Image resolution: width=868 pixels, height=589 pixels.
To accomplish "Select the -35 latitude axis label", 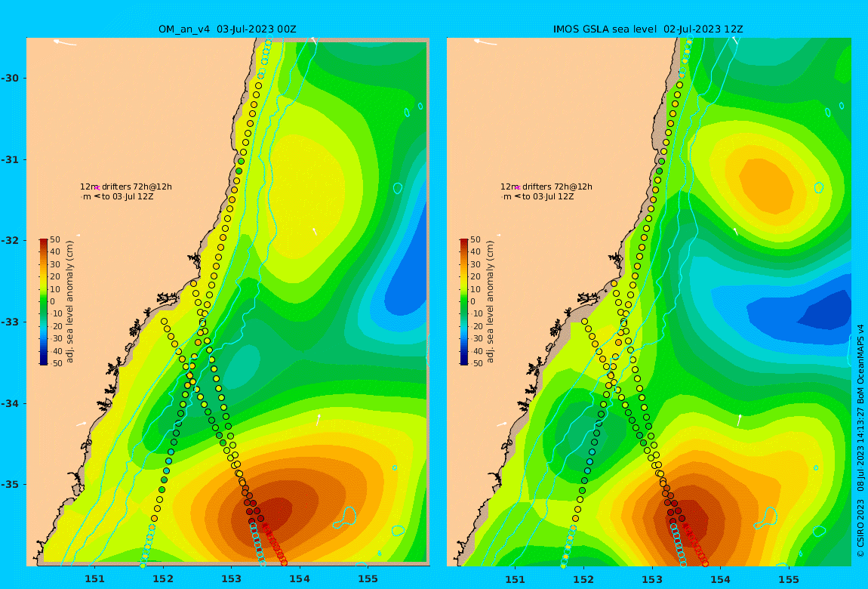I will click(10, 485).
